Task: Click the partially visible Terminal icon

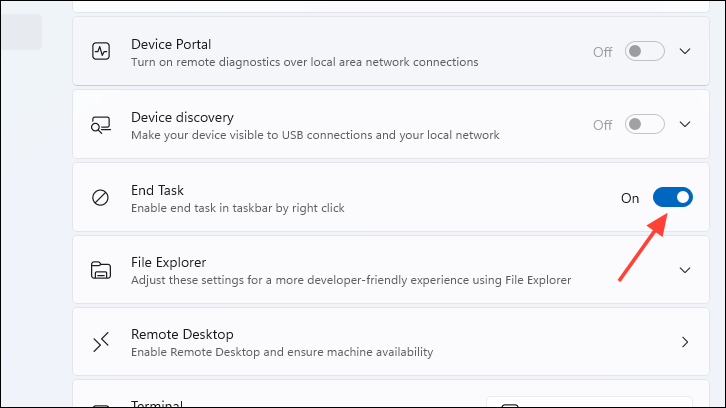Action: point(100,403)
